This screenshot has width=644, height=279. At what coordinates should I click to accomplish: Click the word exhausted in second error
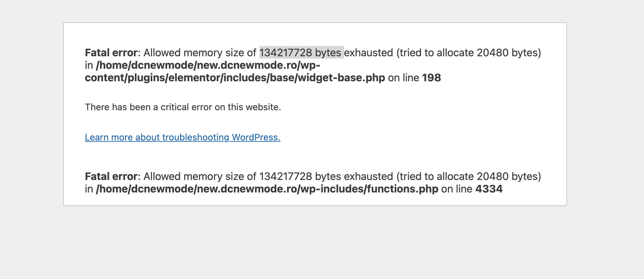pyautogui.click(x=369, y=176)
